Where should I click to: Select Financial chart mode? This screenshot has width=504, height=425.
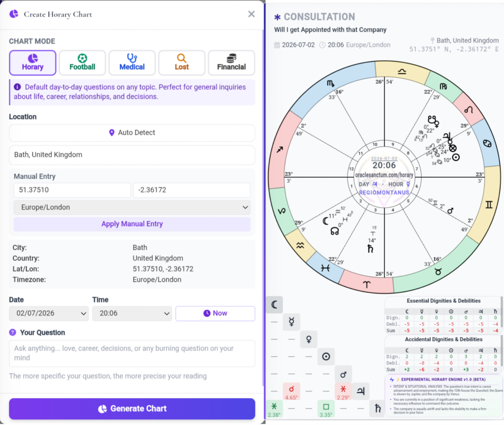[x=232, y=63]
